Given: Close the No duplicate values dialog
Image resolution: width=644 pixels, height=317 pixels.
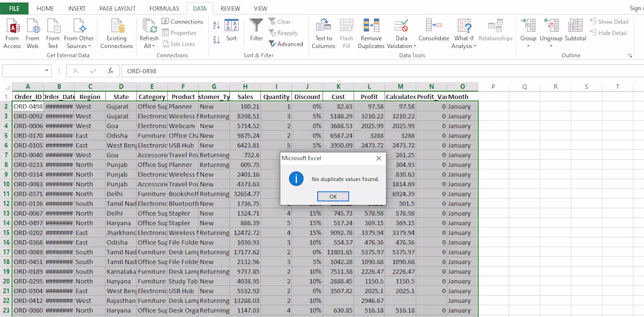Looking at the screenshot, I should click(x=379, y=158).
